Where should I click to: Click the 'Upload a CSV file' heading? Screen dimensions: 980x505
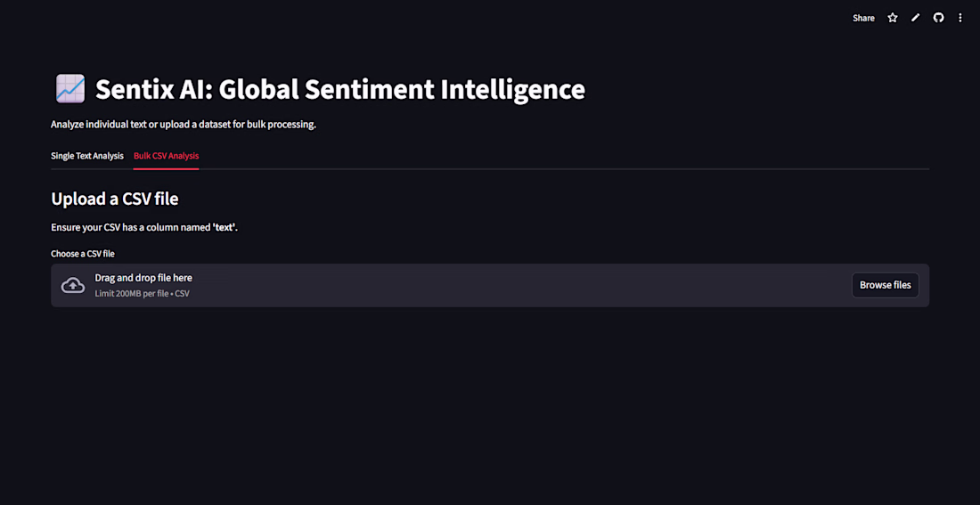coord(115,199)
